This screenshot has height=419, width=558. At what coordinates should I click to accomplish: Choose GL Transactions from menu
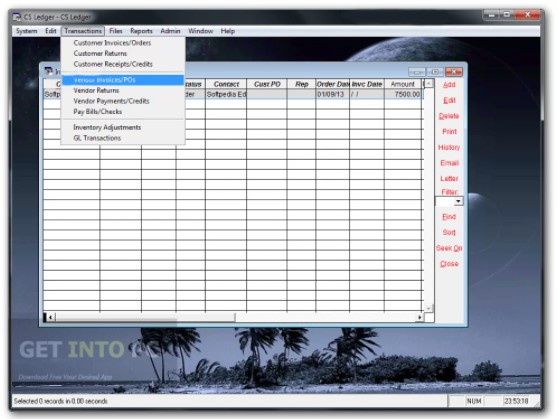123,138
